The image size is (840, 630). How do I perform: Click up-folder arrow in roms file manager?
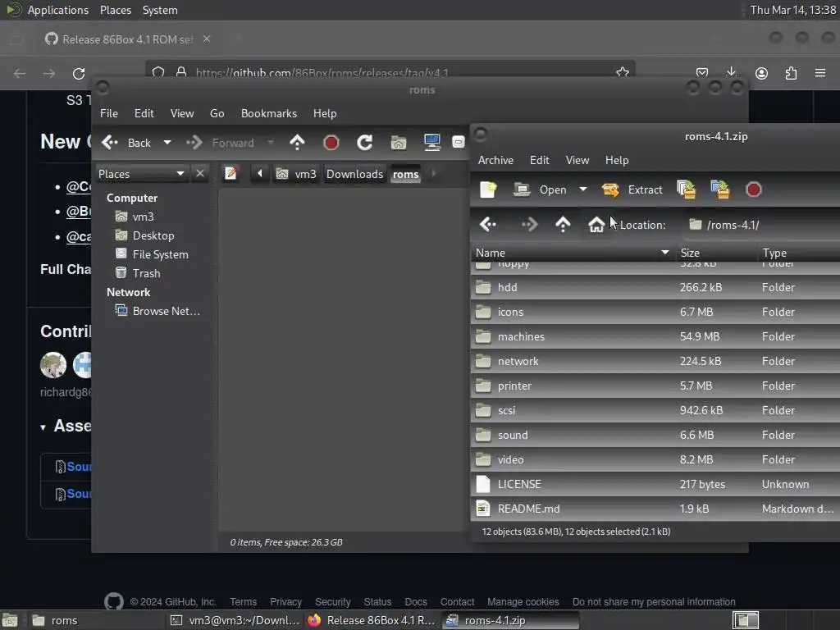(297, 143)
